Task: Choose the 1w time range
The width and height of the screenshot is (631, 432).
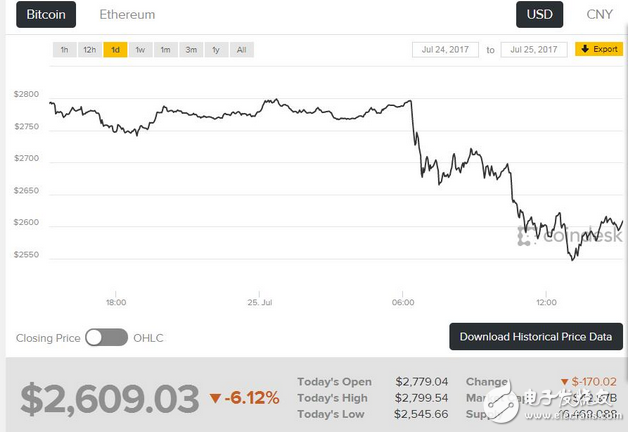Action: [x=141, y=49]
